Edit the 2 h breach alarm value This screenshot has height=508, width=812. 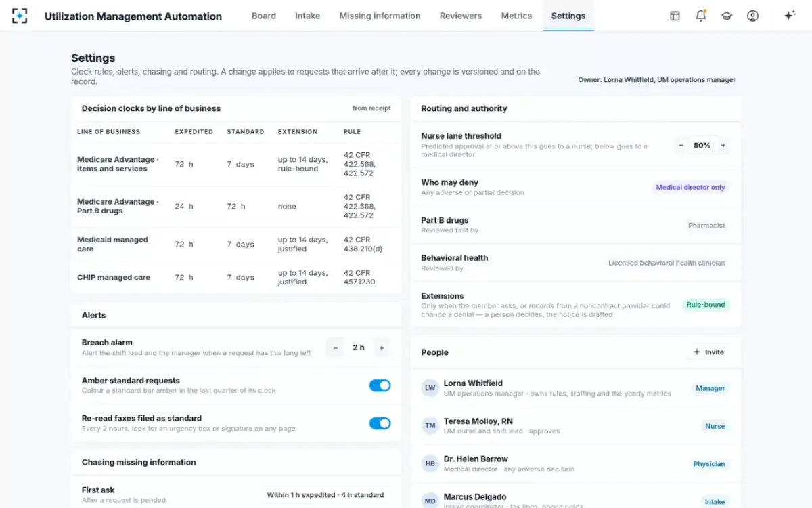[x=359, y=347]
